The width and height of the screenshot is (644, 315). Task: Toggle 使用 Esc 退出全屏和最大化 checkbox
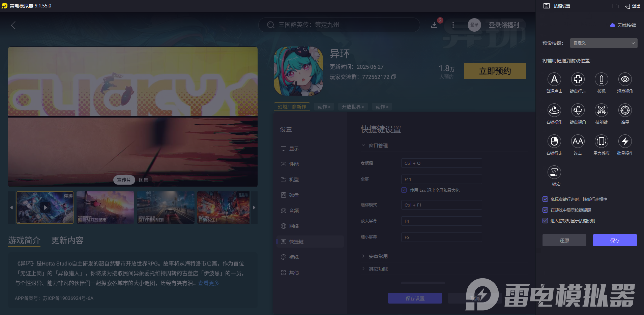404,190
